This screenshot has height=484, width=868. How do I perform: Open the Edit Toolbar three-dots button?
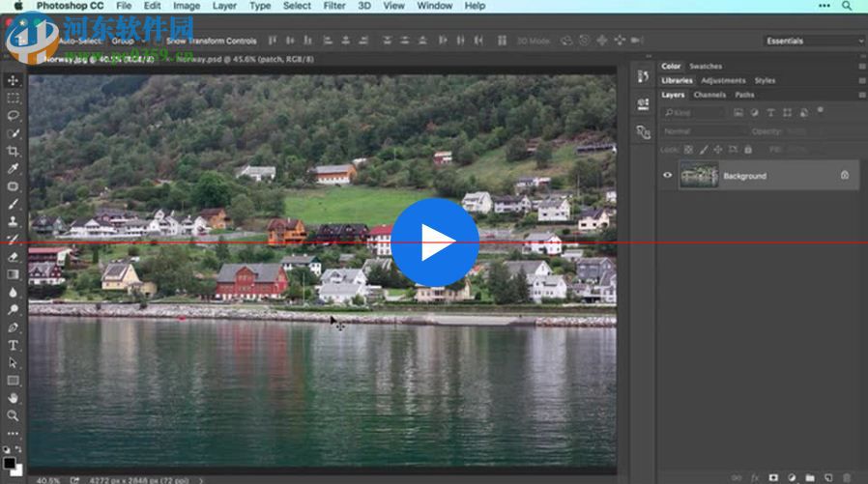point(13,433)
